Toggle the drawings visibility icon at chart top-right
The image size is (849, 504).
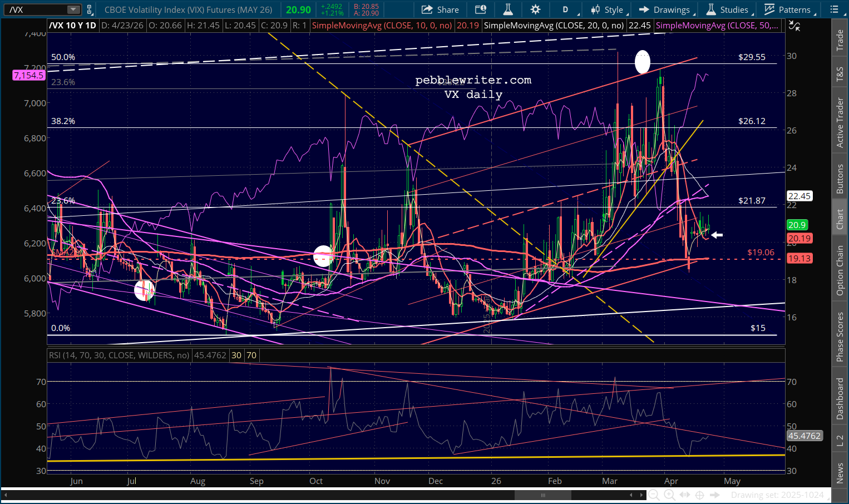(x=794, y=26)
